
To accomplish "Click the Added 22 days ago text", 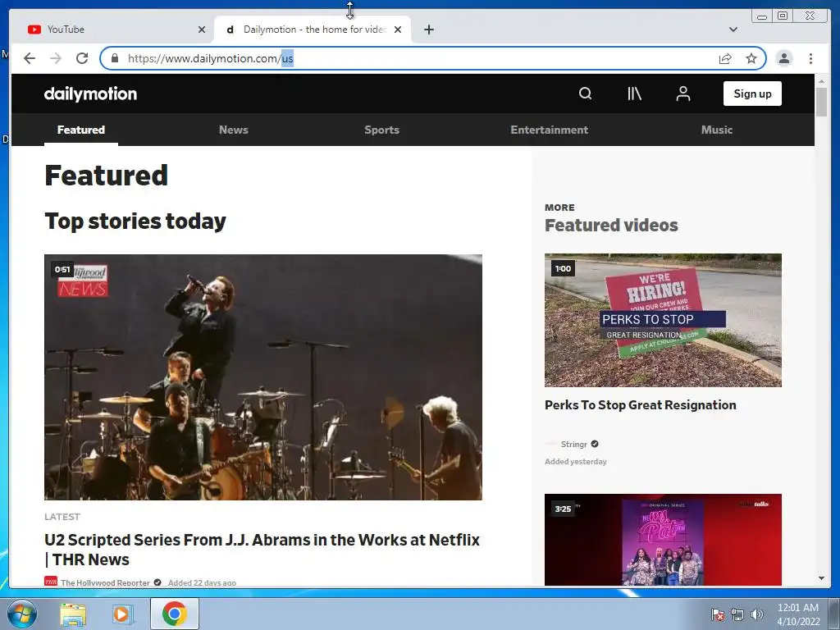I will tap(202, 582).
